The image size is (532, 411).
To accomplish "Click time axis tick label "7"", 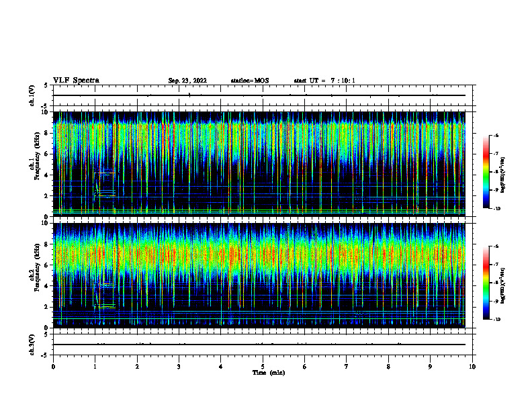I will 347,367.
